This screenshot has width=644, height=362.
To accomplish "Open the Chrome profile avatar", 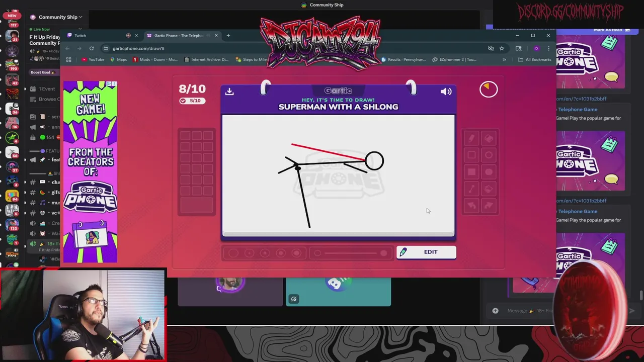I will pyautogui.click(x=536, y=48).
